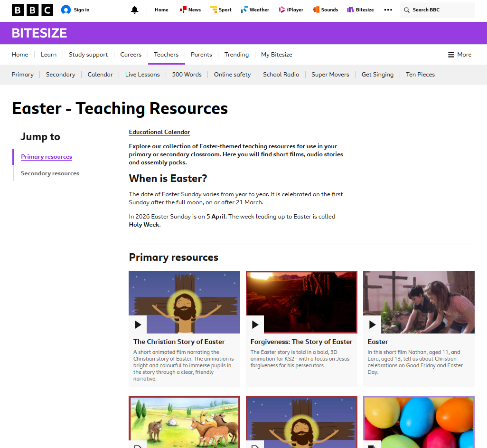Open the notifications bell
Screen dimensions: 487x448
135,10
